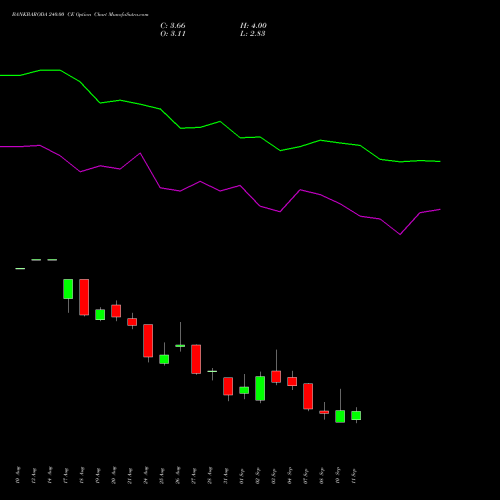
Task: Click the low value L: 2.83
Action: (253, 34)
